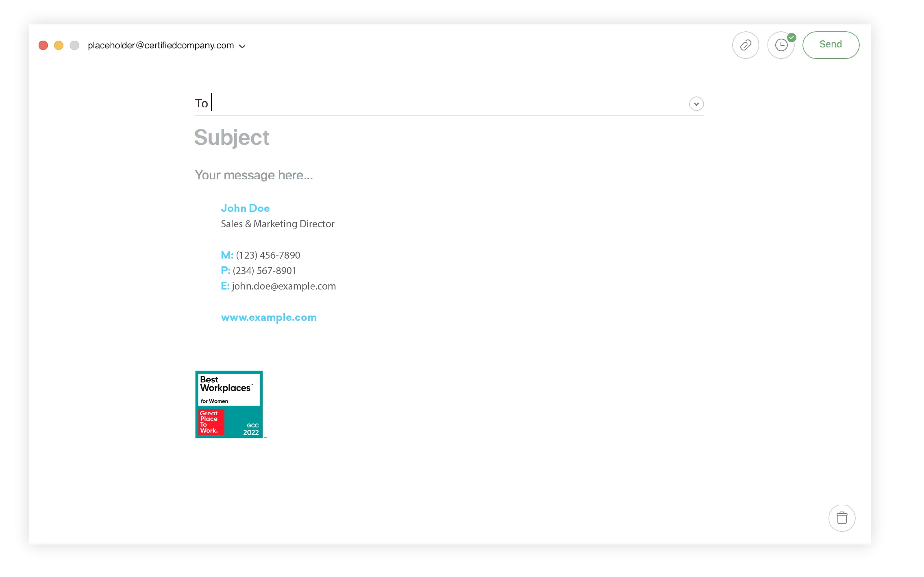Open the recipient options chevron in To field
This screenshot has height=577, width=924.
[696, 104]
